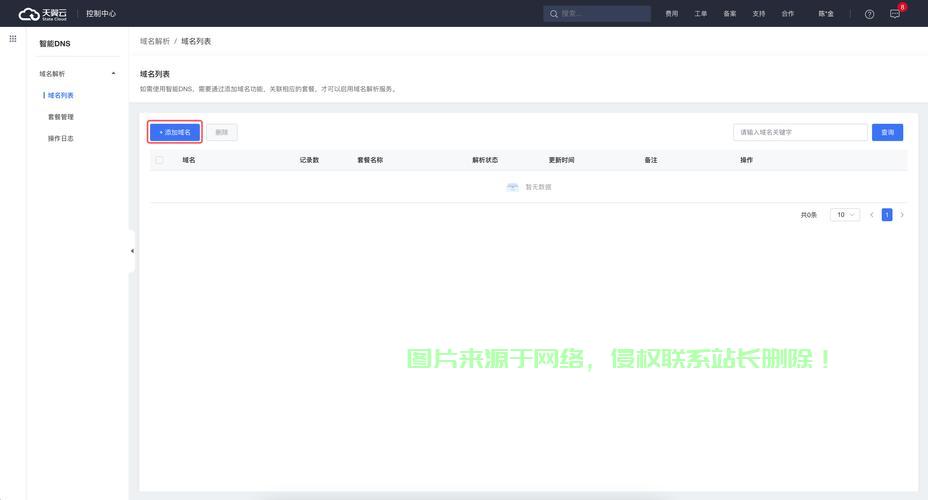Open the message notifications icon
Viewport: 928px width, 500px height.
(x=895, y=14)
